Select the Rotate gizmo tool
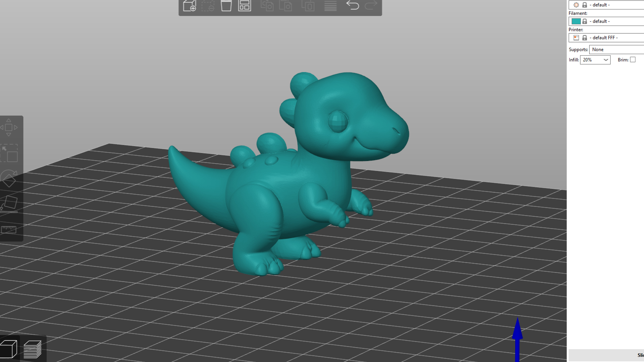 (9, 178)
